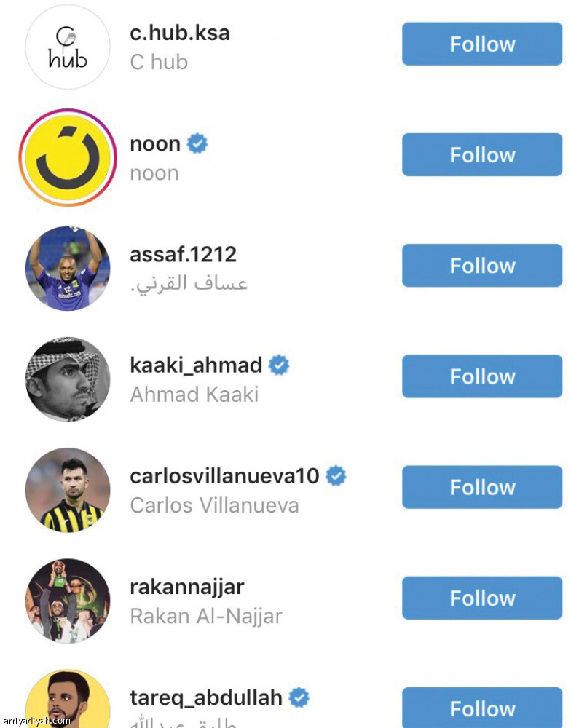Open the c.hub.ksa profile picture
This screenshot has width=571, height=728.
point(68,47)
